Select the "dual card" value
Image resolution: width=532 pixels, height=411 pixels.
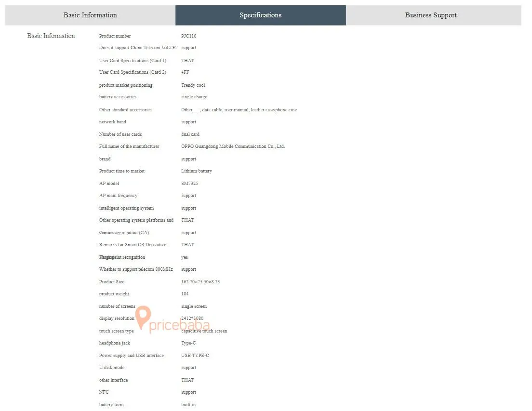pyautogui.click(x=190, y=134)
